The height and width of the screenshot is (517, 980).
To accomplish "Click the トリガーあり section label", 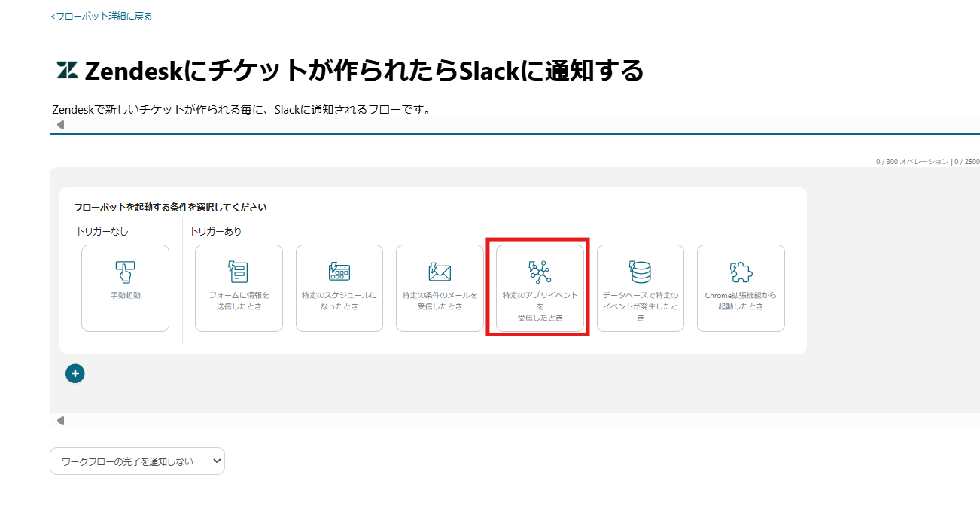I will (216, 232).
